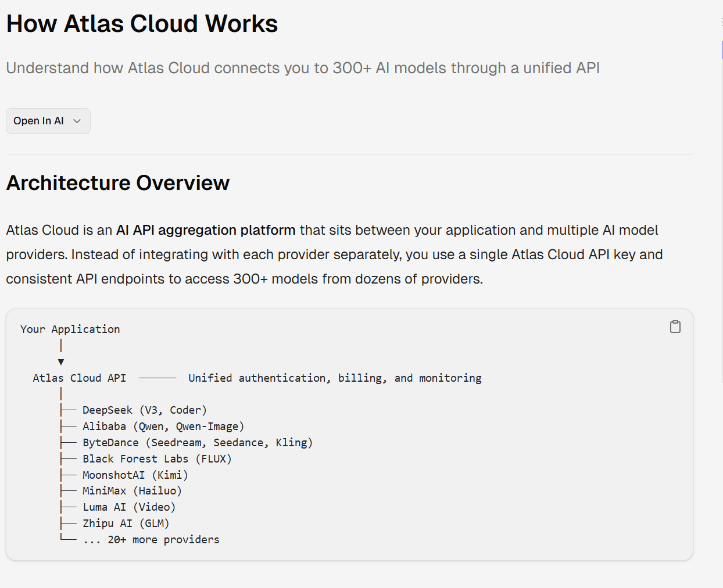Image resolution: width=723 pixels, height=588 pixels.
Task: Click the MoonshotAI (Kimi) entry
Action: (x=135, y=475)
